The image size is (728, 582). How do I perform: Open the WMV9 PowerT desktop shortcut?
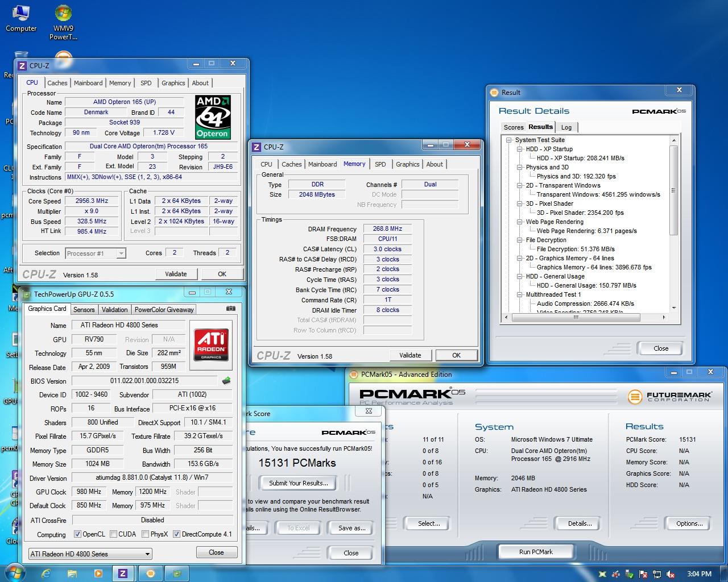coord(63,23)
